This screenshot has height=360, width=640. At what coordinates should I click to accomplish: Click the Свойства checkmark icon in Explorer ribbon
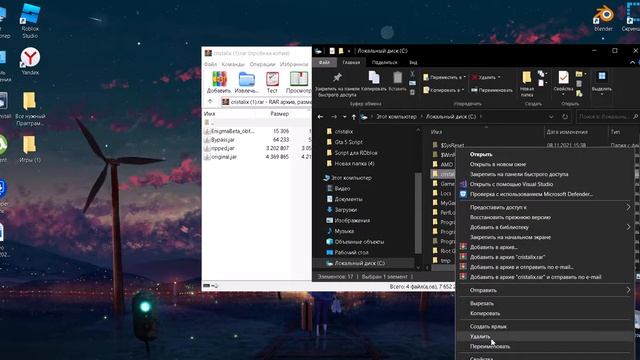(563, 77)
